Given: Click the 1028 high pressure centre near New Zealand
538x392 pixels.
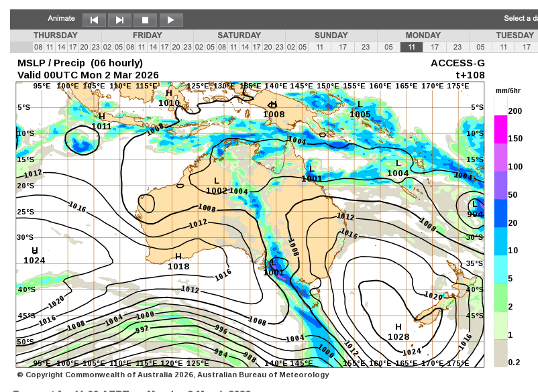Looking at the screenshot, I should [398, 332].
